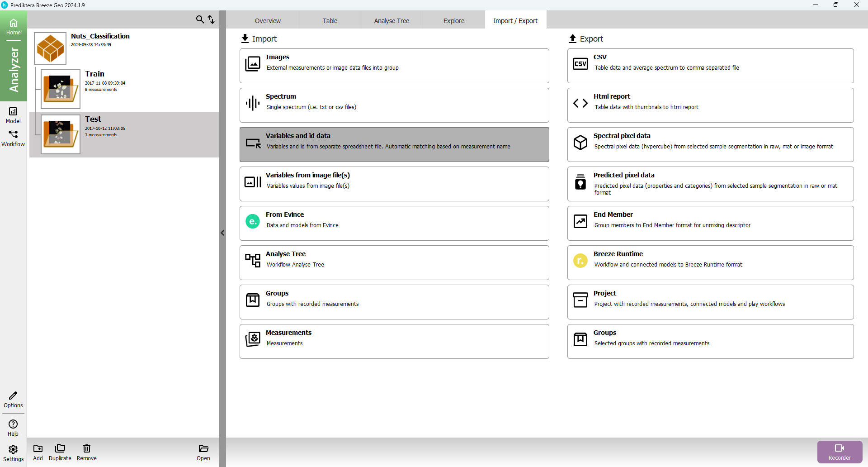This screenshot has height=467, width=868.
Task: Open the Help section
Action: (13, 427)
